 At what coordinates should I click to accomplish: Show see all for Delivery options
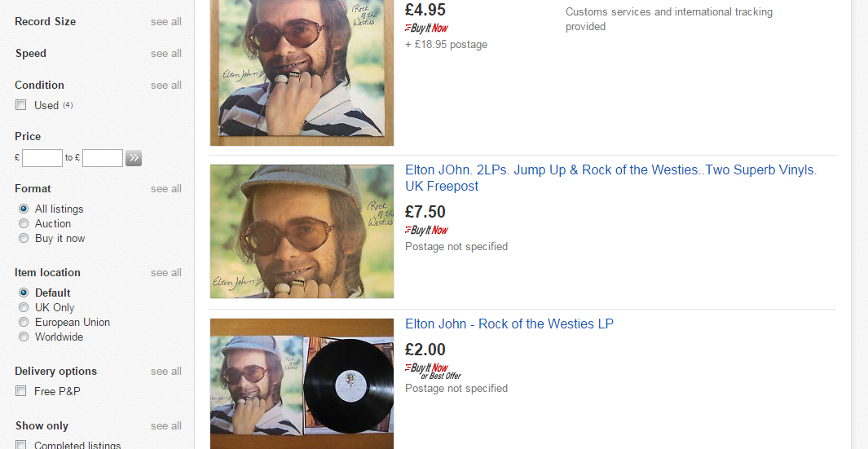[165, 371]
